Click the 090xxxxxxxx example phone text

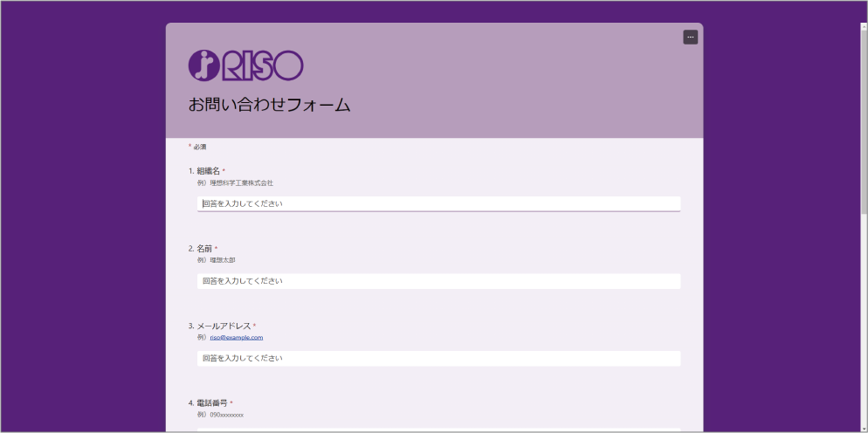pyautogui.click(x=226, y=415)
